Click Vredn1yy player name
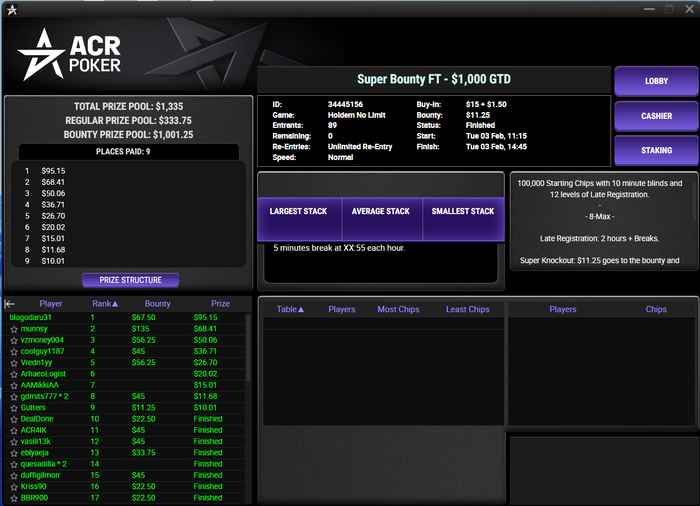Image resolution: width=700 pixels, height=506 pixels. pos(36,363)
